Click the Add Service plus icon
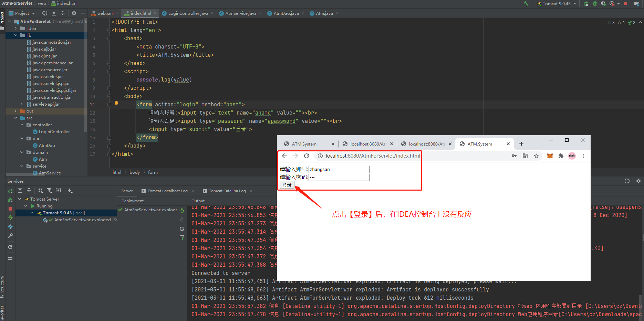This screenshot has height=321, width=644. point(70,190)
